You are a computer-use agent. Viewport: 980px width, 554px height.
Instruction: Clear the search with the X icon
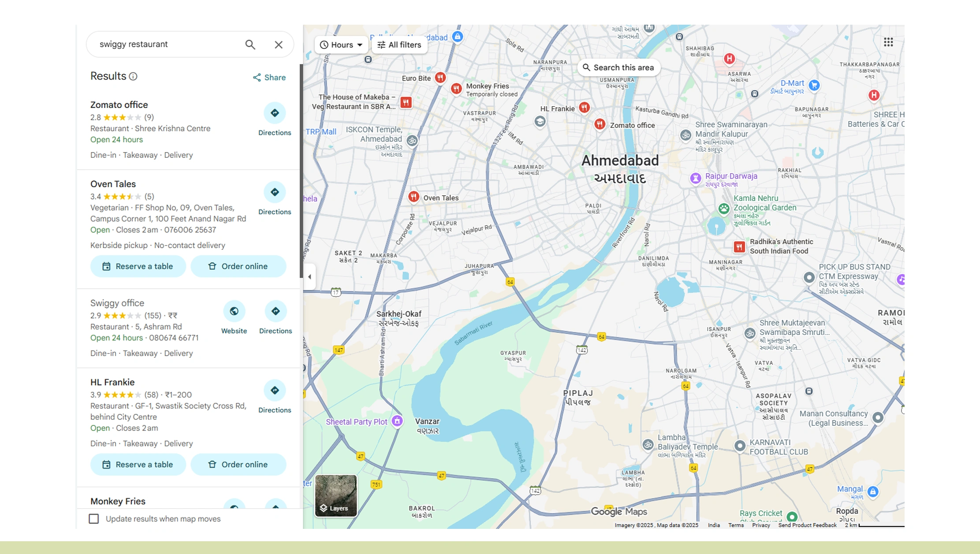pos(279,45)
